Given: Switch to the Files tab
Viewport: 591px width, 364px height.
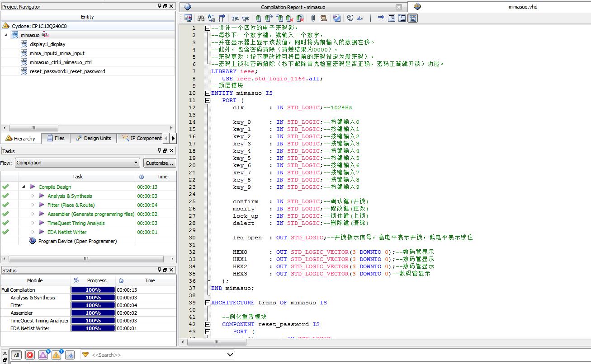Looking at the screenshot, I should click(x=55, y=138).
